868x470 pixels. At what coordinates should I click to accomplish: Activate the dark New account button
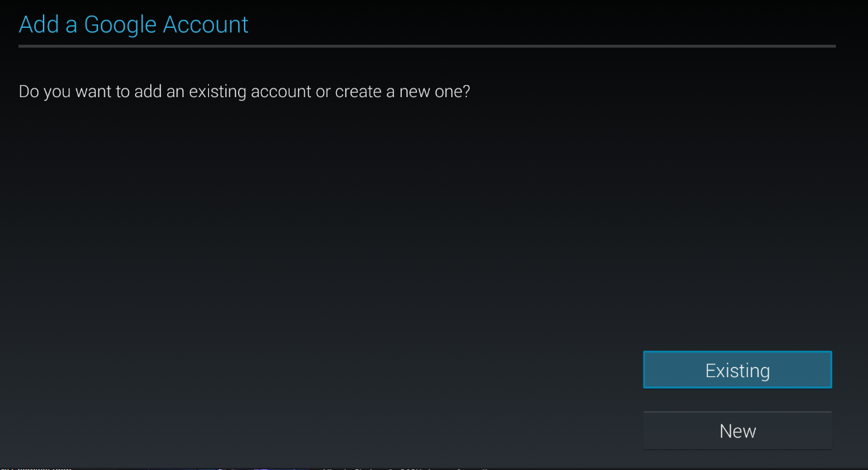737,431
